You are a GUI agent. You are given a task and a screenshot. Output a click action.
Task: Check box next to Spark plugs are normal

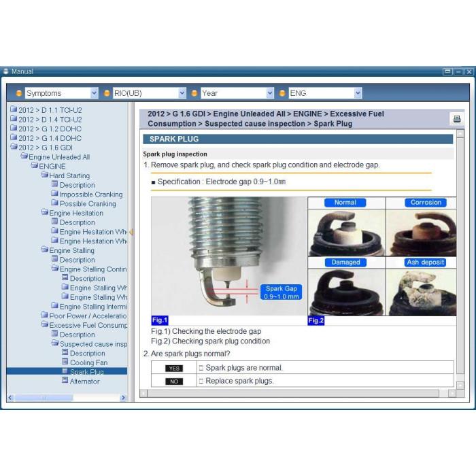tap(201, 368)
